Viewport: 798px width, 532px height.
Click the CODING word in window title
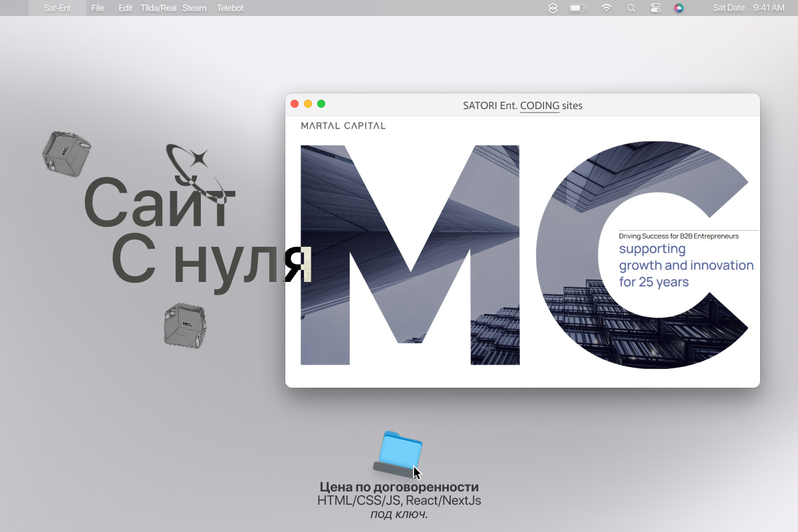pyautogui.click(x=539, y=106)
